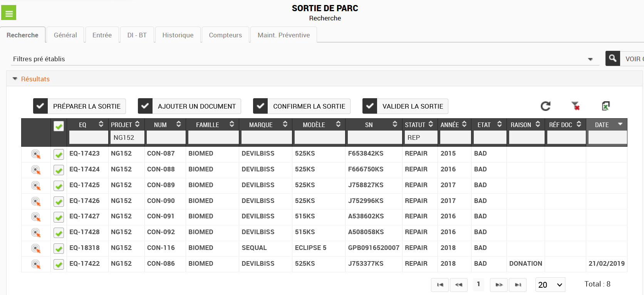The height and width of the screenshot is (295, 644).
Task: Uncheck the EQ-17425 row checkbox
Action: point(59,186)
